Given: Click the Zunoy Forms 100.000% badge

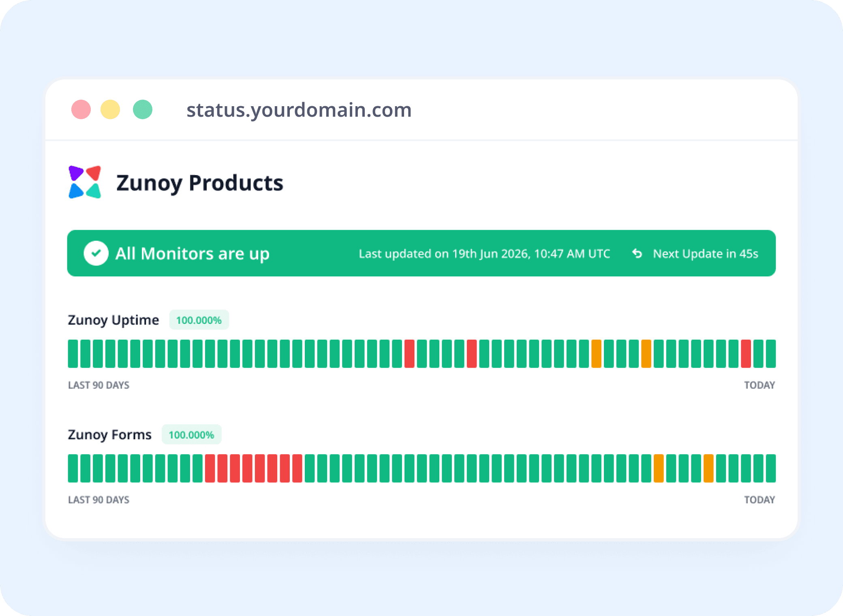Looking at the screenshot, I should coord(192,435).
